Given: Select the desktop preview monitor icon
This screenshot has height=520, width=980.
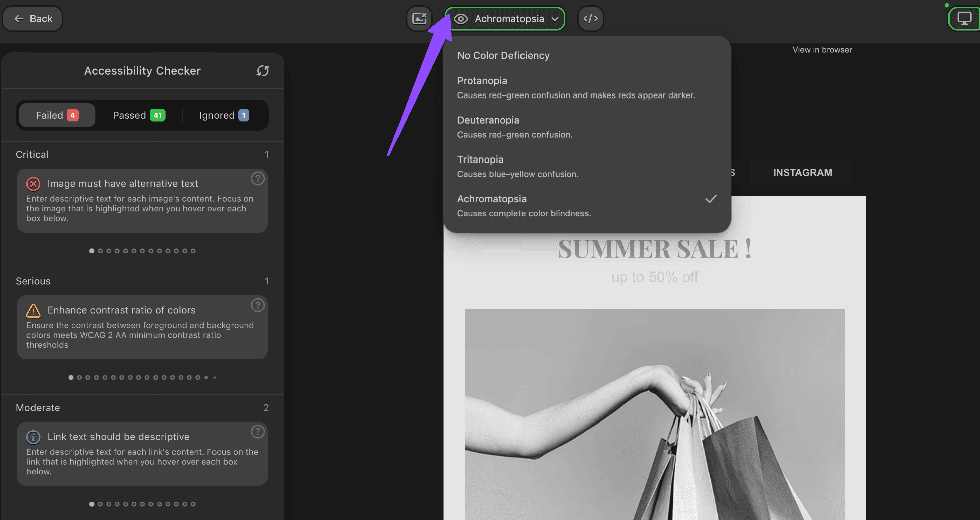Looking at the screenshot, I should tap(963, 18).
